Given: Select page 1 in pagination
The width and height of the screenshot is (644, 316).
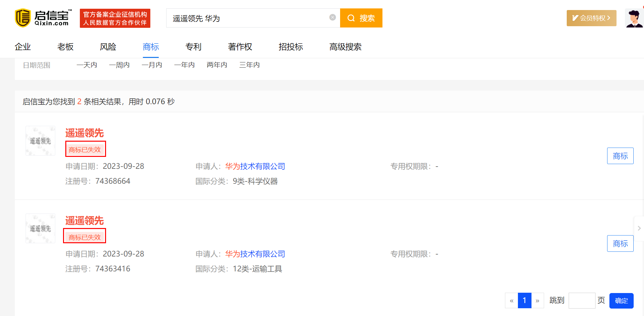Looking at the screenshot, I should pos(524,301).
